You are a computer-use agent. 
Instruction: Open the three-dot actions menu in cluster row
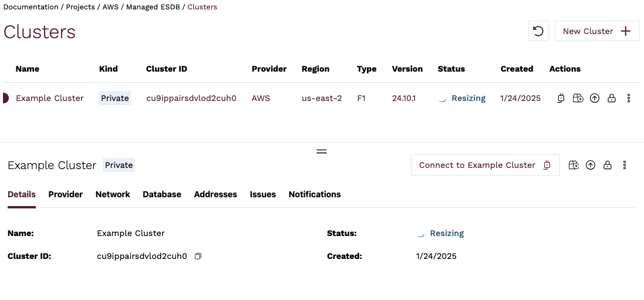629,99
